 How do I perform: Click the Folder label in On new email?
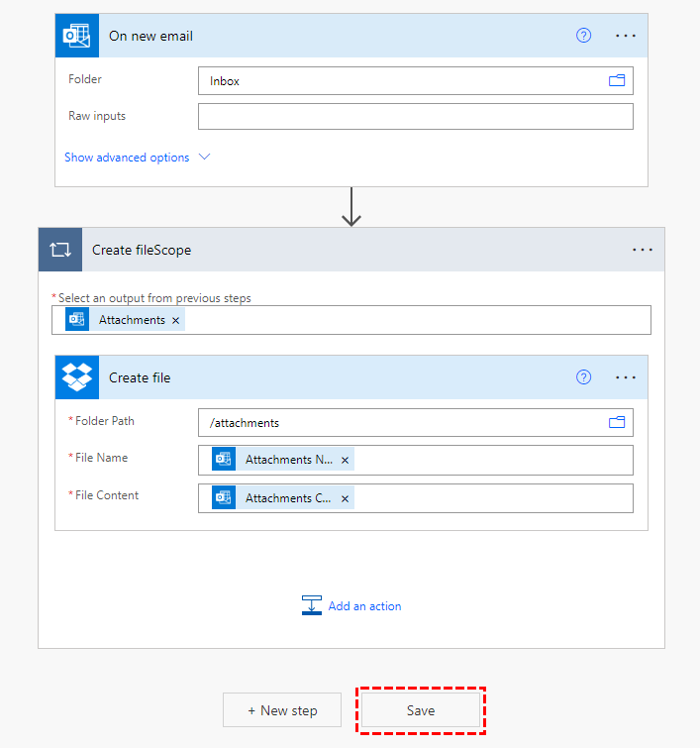pos(85,79)
